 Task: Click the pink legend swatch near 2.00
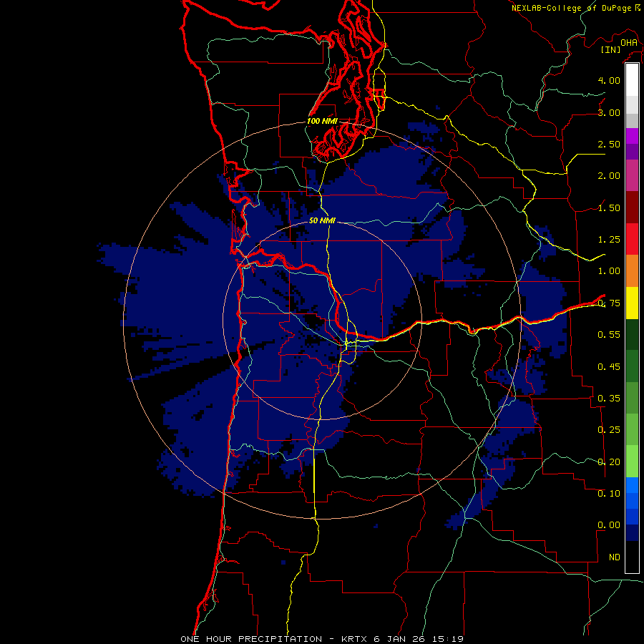(632, 176)
